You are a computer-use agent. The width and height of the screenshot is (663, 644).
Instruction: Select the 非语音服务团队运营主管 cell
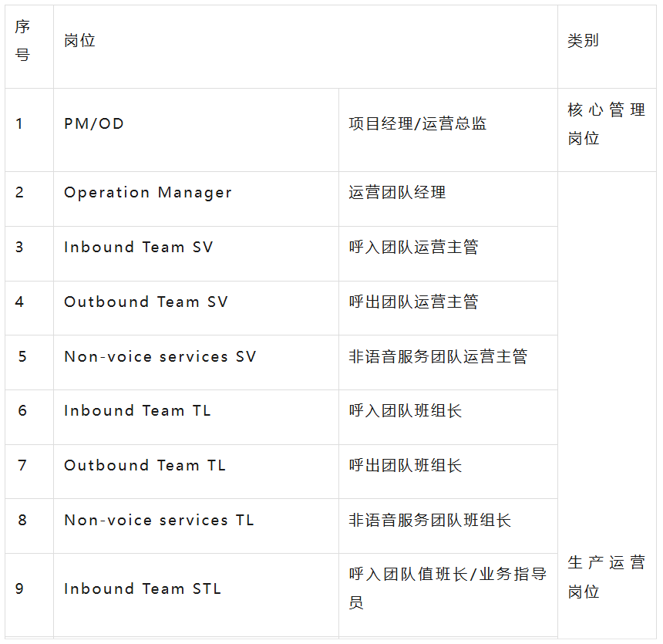point(448,362)
